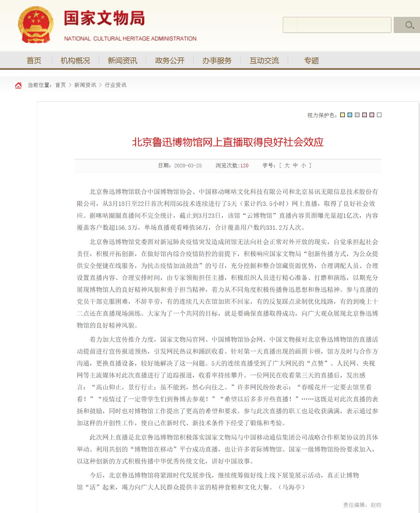Open the 专题 navigation item
The height and width of the screenshot is (513, 420).
pyautogui.click(x=311, y=61)
